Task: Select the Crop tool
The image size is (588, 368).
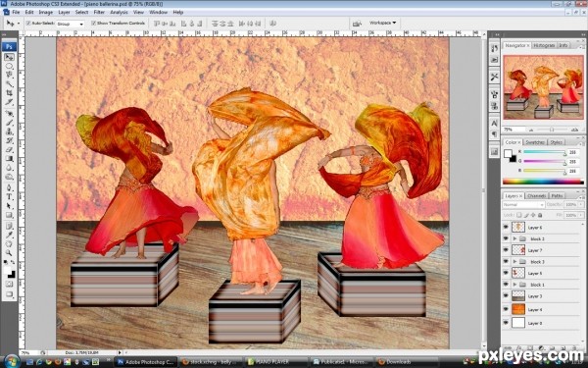Action: click(9, 93)
